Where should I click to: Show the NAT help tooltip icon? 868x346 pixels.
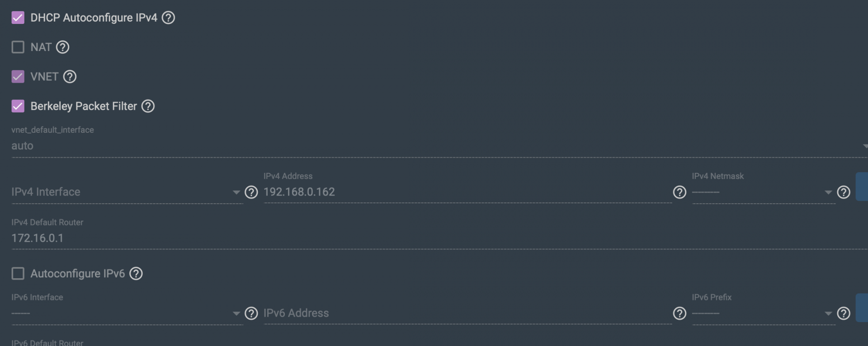(62, 47)
